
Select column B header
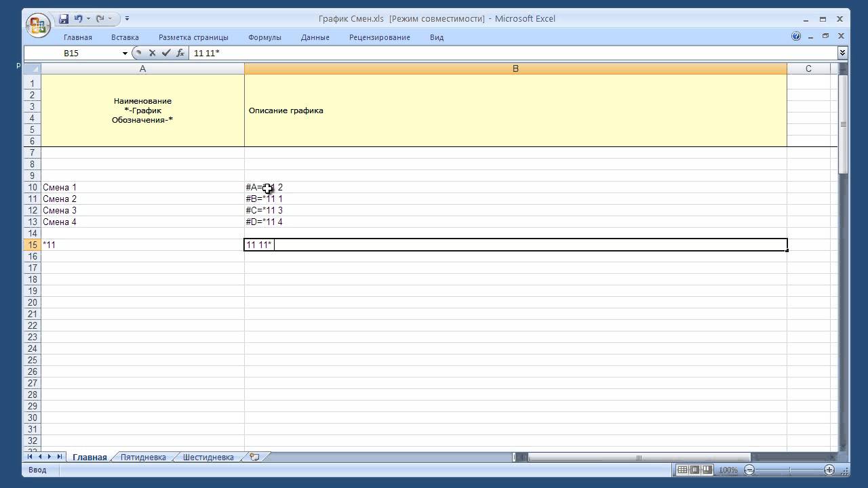click(x=515, y=68)
